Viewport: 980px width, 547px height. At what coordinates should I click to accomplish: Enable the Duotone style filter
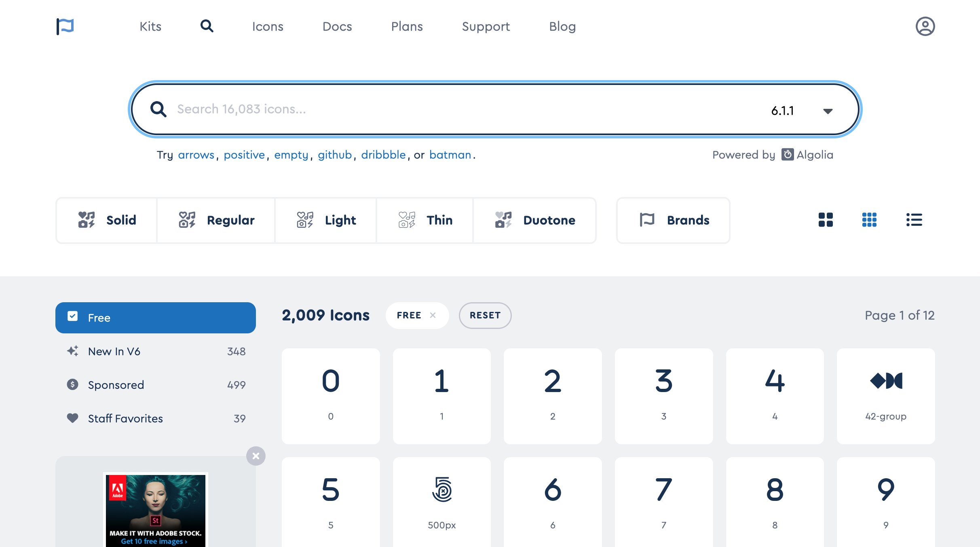click(534, 220)
